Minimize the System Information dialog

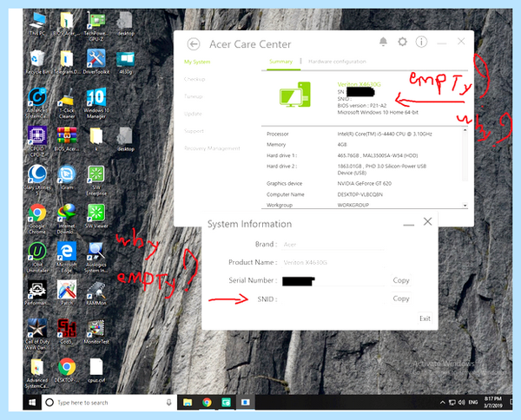point(408,225)
